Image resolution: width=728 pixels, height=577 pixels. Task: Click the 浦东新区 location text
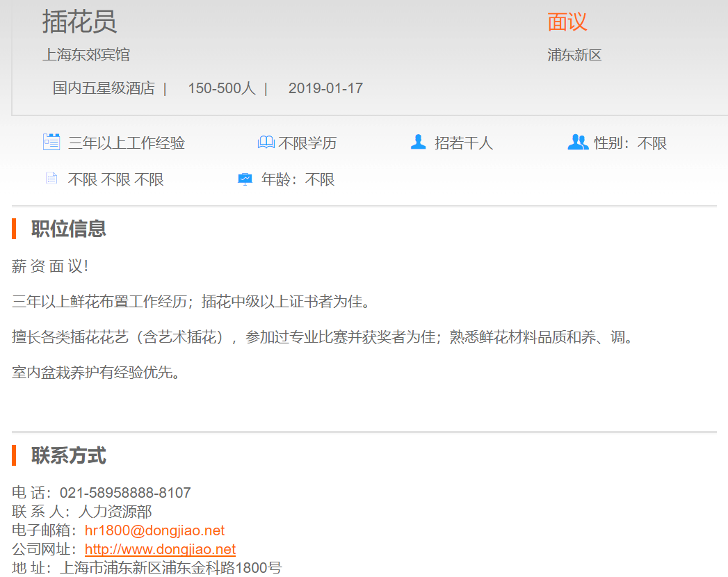click(574, 55)
